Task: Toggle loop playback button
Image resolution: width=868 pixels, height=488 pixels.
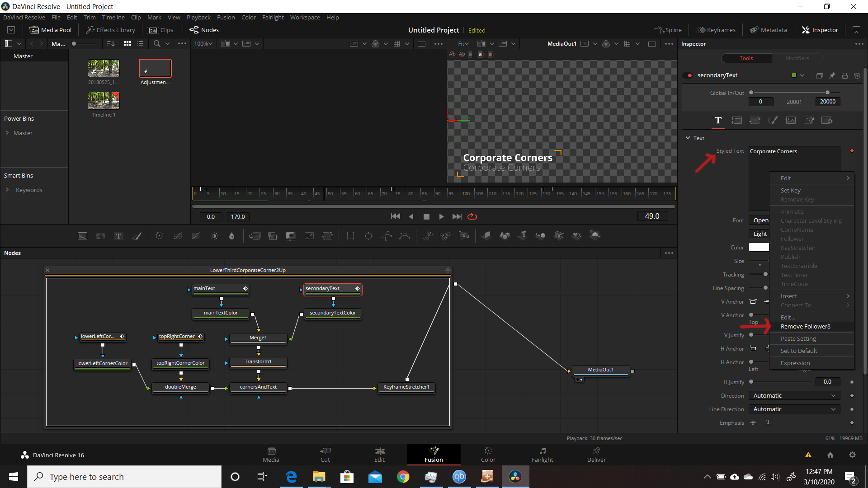Action: coord(472,216)
